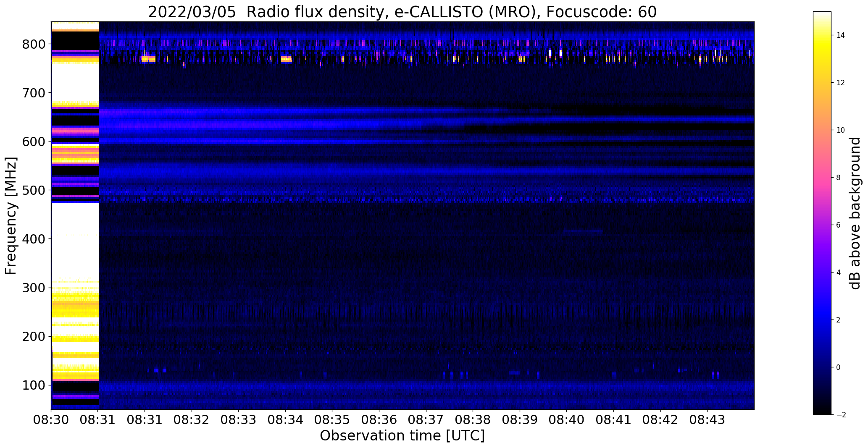Viewport: 868px width, 448px height.
Task: Click the 300 frequency tick label
Action: [x=33, y=288]
